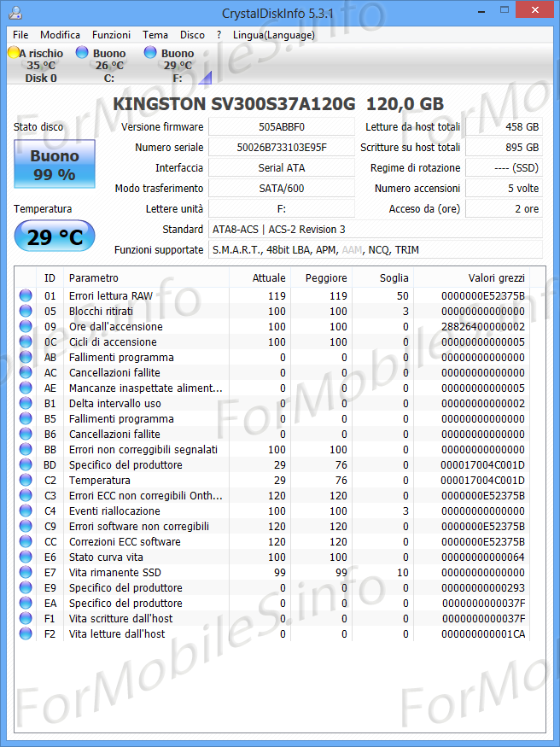Click the CrystalDiskInfo title bar app icon
Image resolution: width=560 pixels, height=747 pixels.
(16, 14)
